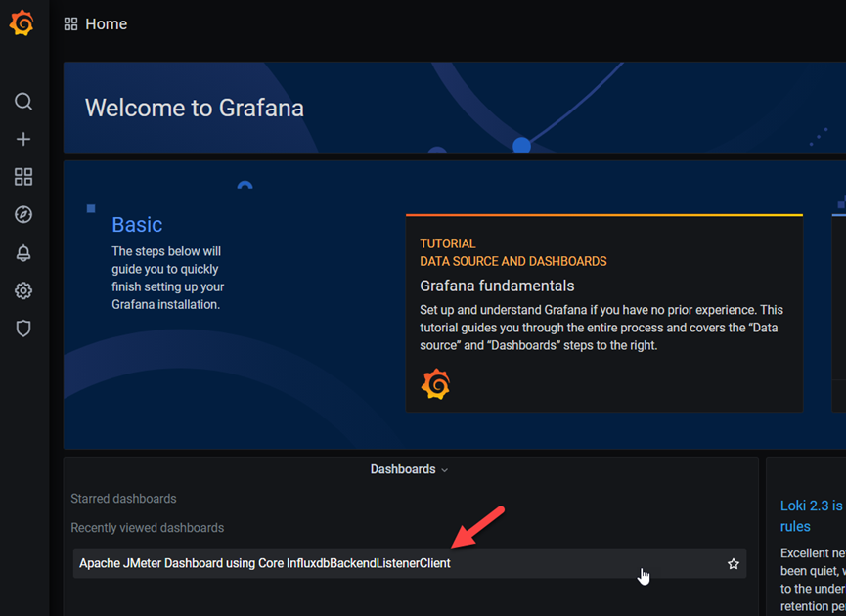Star the Apache JMeter Dashboard
Image resolution: width=846 pixels, height=616 pixels.
click(x=734, y=563)
